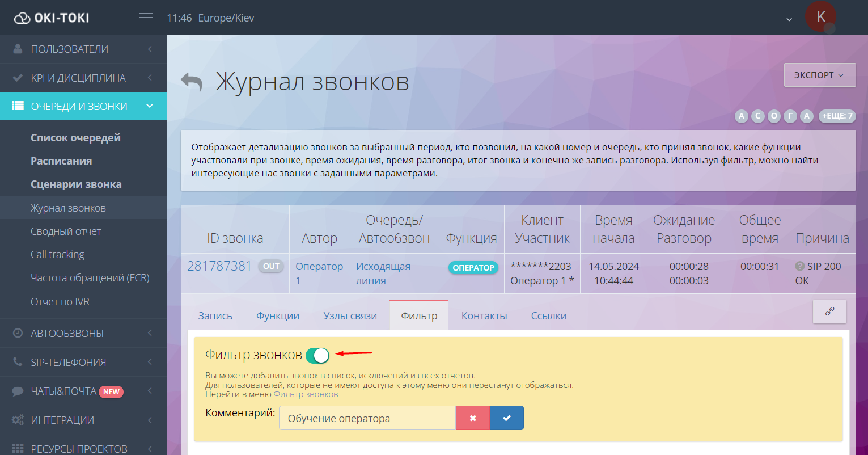Click the Интеграции gears icon
The width and height of the screenshot is (868, 455).
click(x=18, y=420)
